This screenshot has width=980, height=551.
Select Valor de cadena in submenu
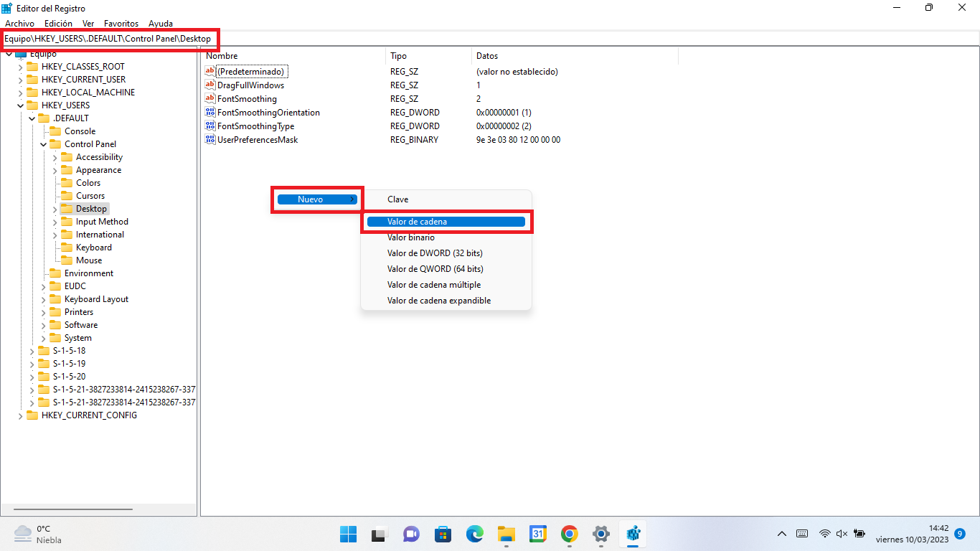click(x=446, y=222)
